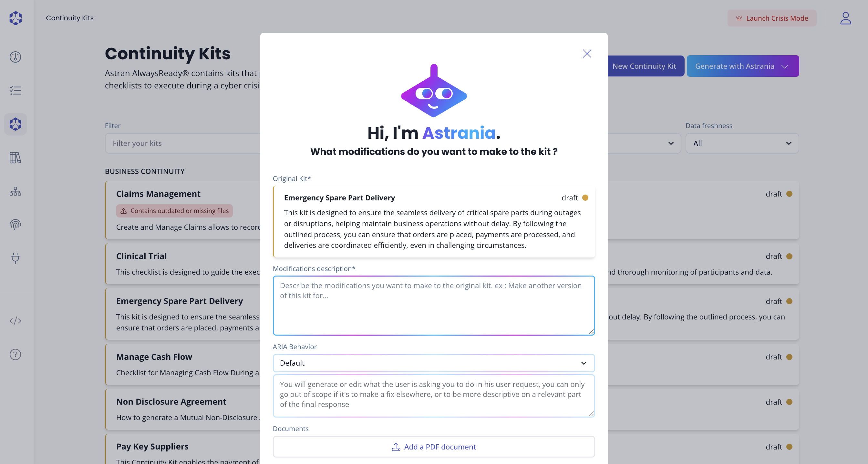Screen dimensions: 868x464
Task: Open the organization chart icon in sidebar
Action: 15,191
